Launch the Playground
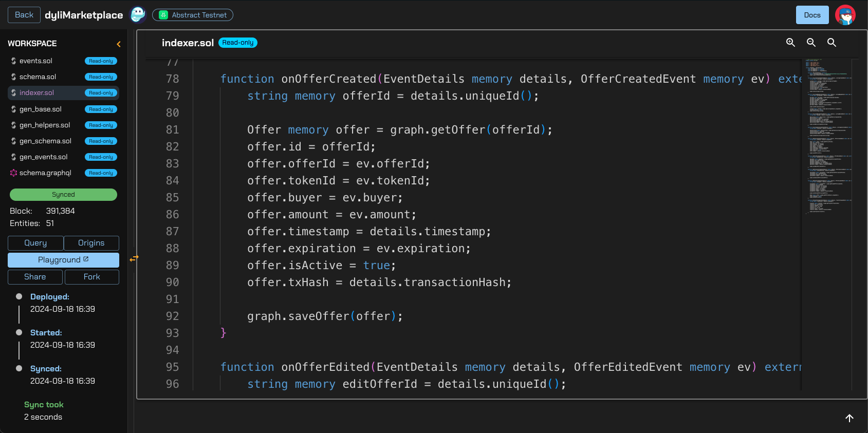 (63, 260)
